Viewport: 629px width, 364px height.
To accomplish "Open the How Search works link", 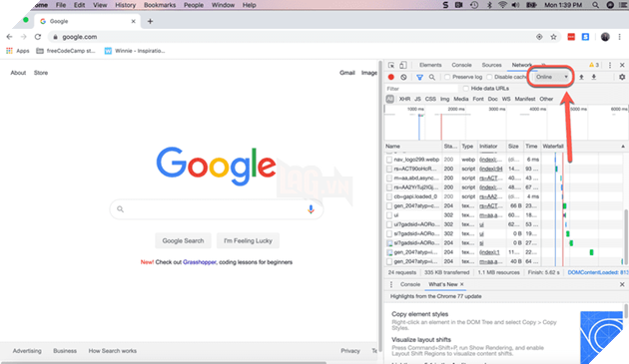I will coord(112,351).
